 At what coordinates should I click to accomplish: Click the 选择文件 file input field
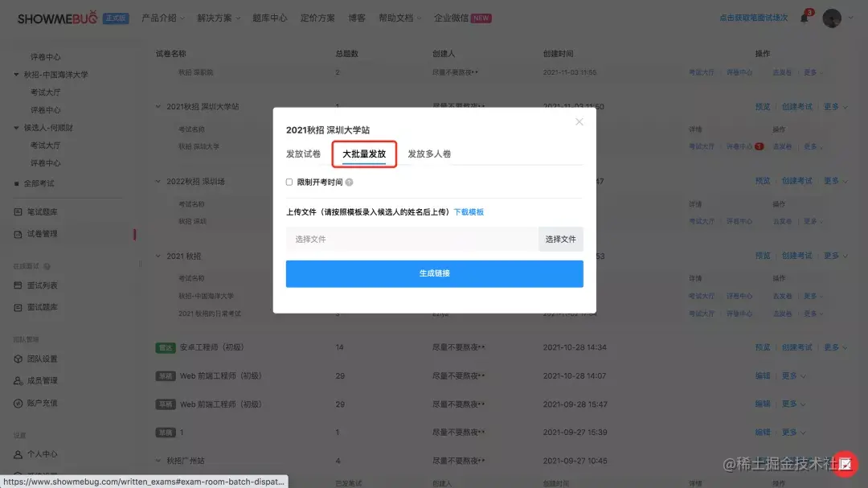(x=402, y=239)
